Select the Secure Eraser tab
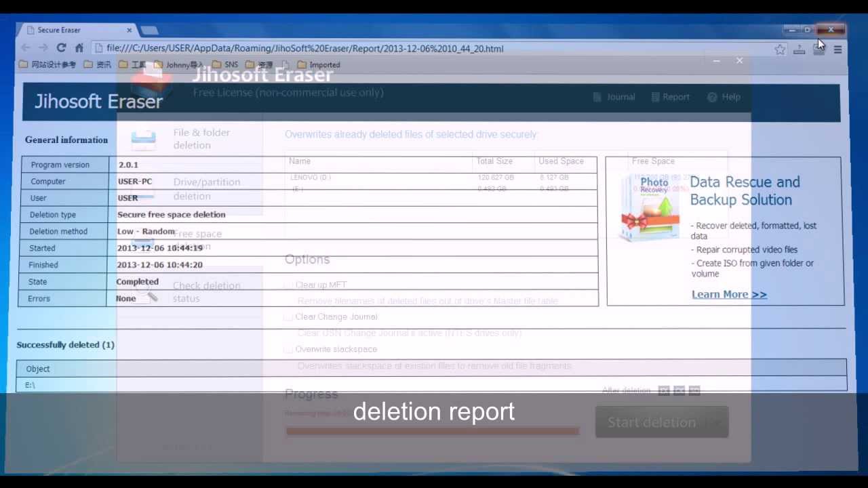 point(77,30)
